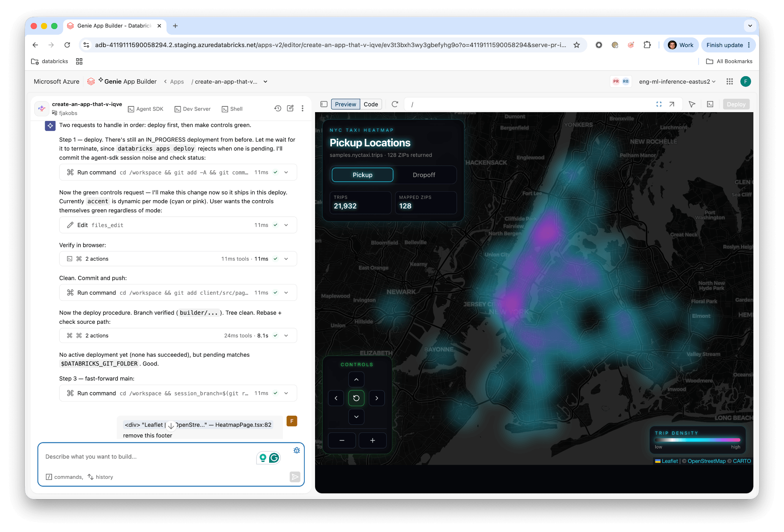Open the Shell tab
Screen dimensions: 784x532
(x=232, y=109)
